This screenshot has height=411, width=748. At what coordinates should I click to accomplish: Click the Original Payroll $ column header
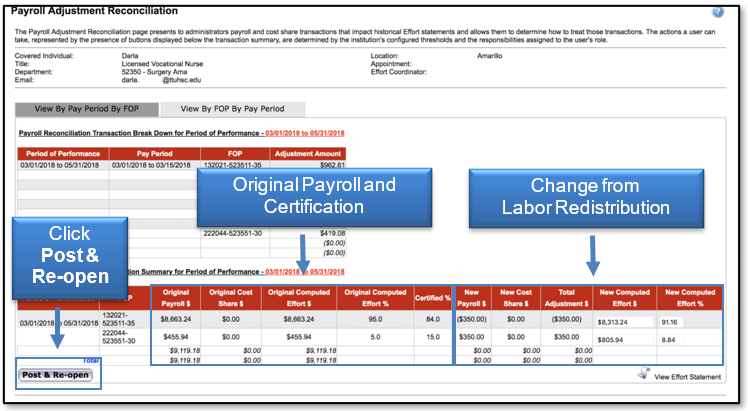176,298
